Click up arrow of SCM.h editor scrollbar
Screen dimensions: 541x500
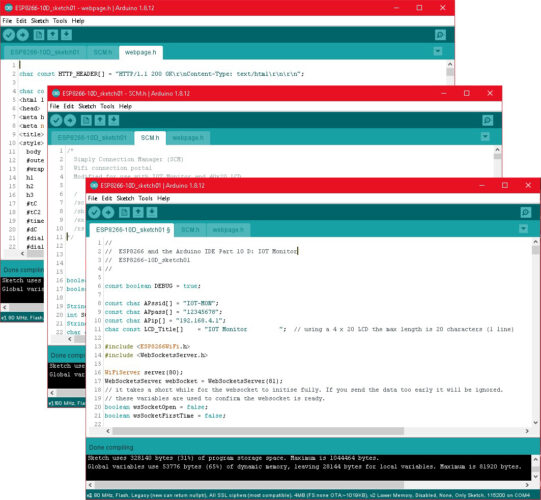tap(497, 150)
